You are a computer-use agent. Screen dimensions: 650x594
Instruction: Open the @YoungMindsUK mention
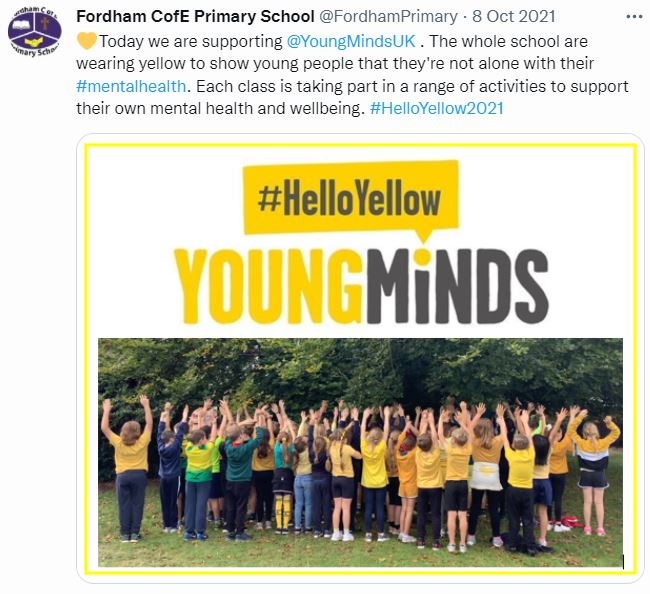[x=351, y=41]
